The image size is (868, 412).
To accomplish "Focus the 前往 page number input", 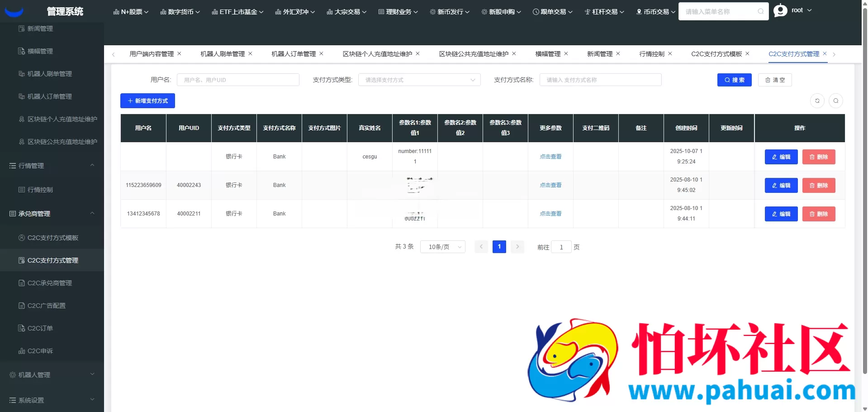I will pyautogui.click(x=561, y=247).
